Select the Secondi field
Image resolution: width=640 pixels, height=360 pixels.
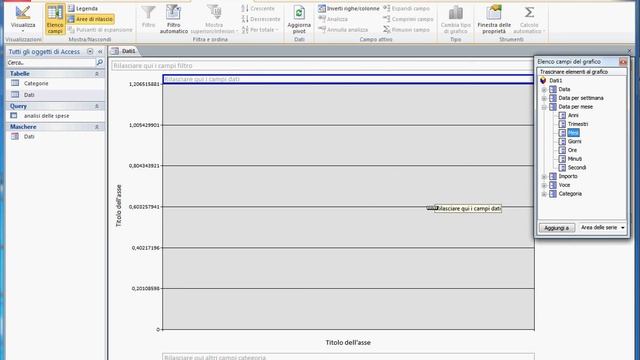[x=577, y=168]
